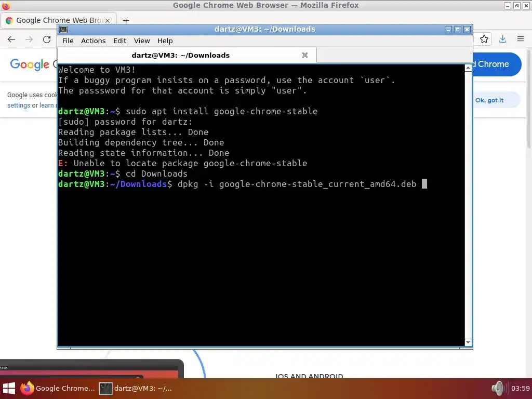Open the Firefox hamburger menu
532x399 pixels.
521,39
